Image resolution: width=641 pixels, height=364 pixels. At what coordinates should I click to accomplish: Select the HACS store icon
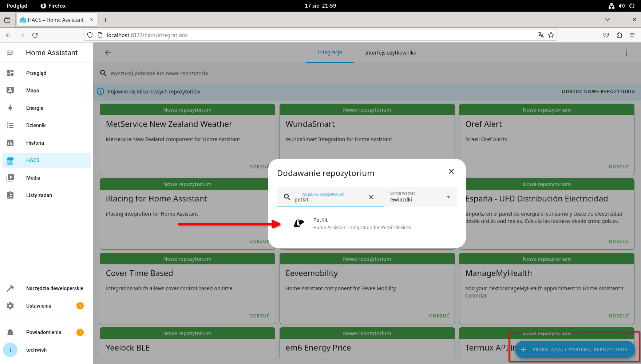[10, 160]
